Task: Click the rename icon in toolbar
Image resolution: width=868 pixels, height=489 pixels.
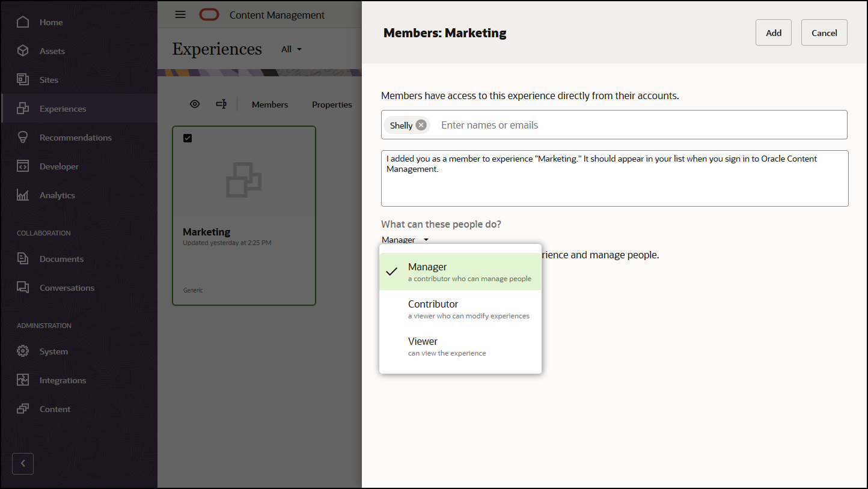Action: pyautogui.click(x=221, y=104)
